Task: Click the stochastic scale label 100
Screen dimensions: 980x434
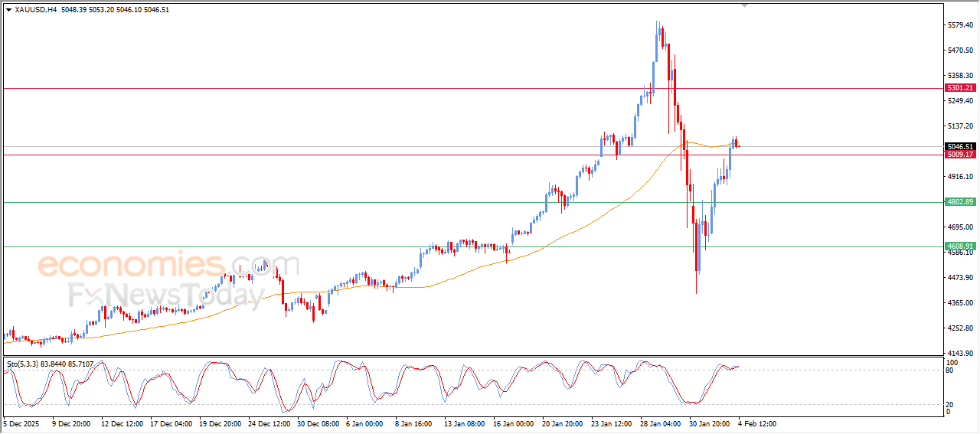Action: [x=952, y=362]
